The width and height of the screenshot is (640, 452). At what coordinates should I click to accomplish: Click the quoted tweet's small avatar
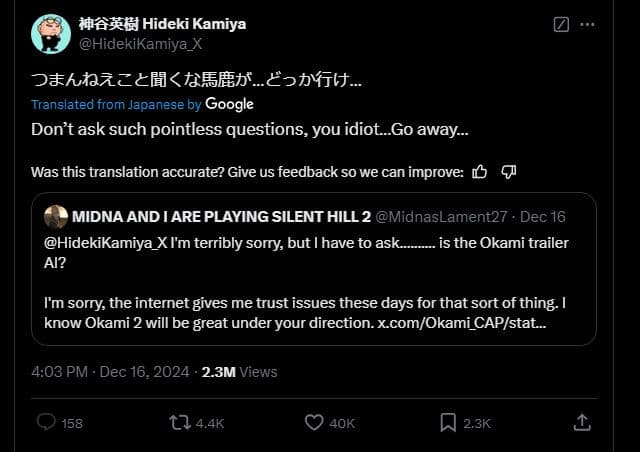[x=56, y=217]
